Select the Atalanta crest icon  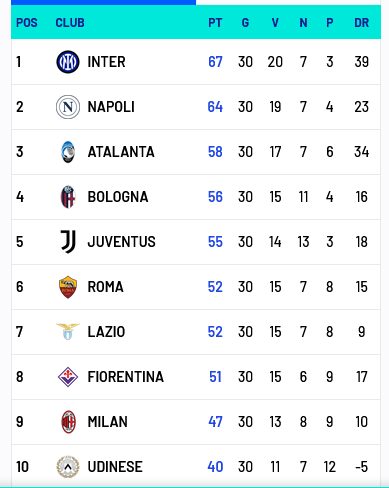click(68, 152)
